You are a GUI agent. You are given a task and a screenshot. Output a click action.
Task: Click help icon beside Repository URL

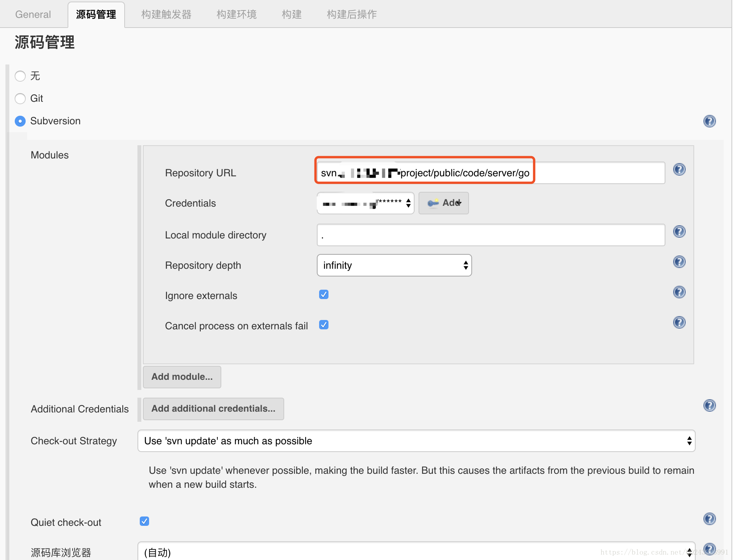(x=679, y=169)
